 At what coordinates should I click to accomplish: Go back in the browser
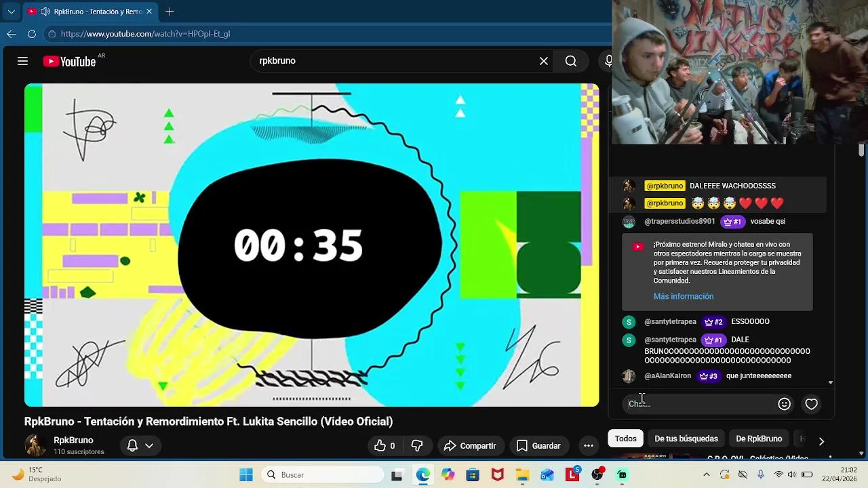click(x=12, y=33)
